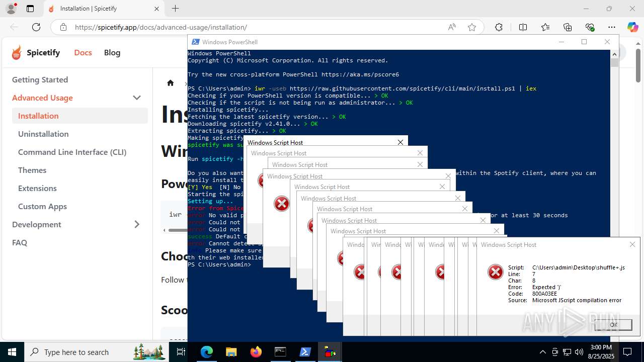Open the Edge Collections icon

[x=568, y=27]
